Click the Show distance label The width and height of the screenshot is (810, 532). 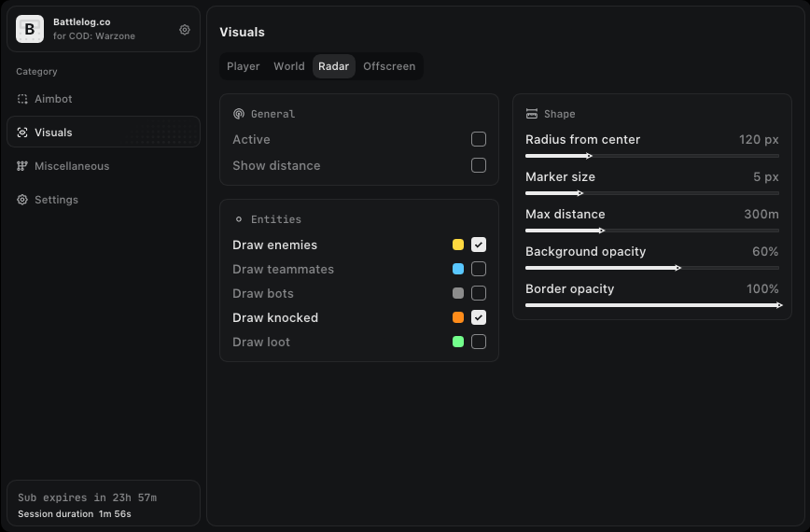coord(276,165)
